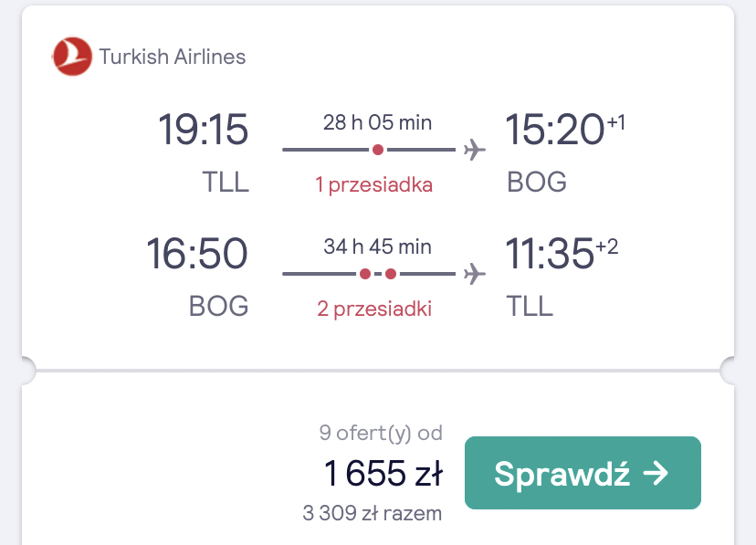The image size is (756, 545).
Task: Select the 15:20 +1 arrival time
Action: pyautogui.click(x=565, y=129)
